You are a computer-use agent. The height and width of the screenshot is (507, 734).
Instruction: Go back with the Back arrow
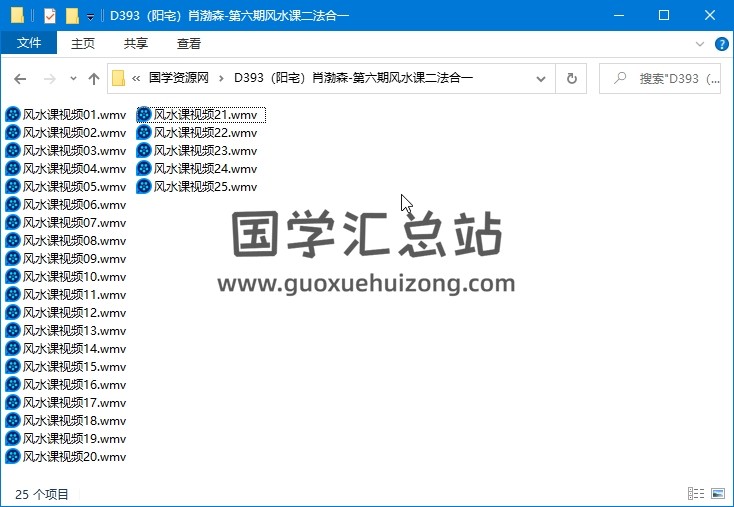click(20, 79)
